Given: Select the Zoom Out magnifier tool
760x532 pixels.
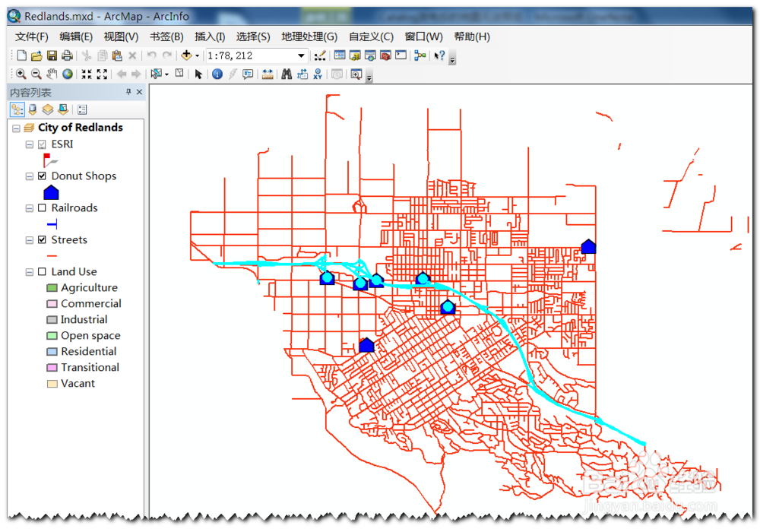Looking at the screenshot, I should click(36, 74).
